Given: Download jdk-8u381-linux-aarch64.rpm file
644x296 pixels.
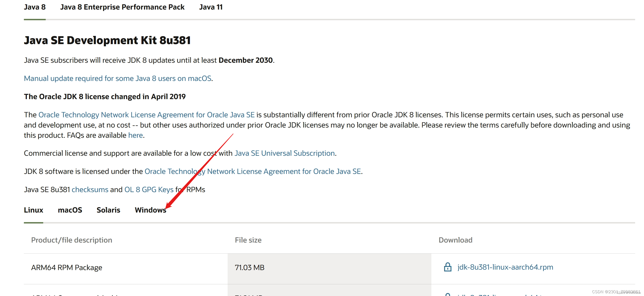Looking at the screenshot, I should click(505, 267).
